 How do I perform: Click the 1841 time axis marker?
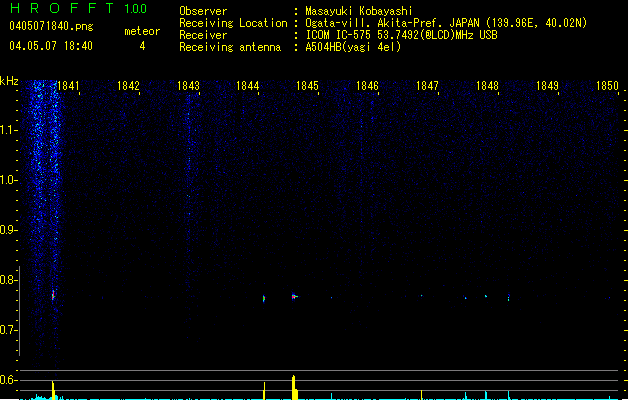point(68,86)
